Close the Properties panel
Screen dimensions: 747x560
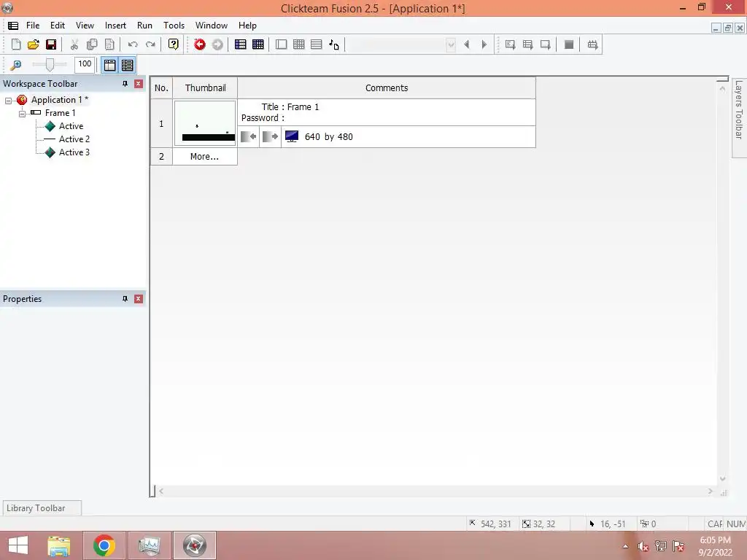pyautogui.click(x=139, y=299)
